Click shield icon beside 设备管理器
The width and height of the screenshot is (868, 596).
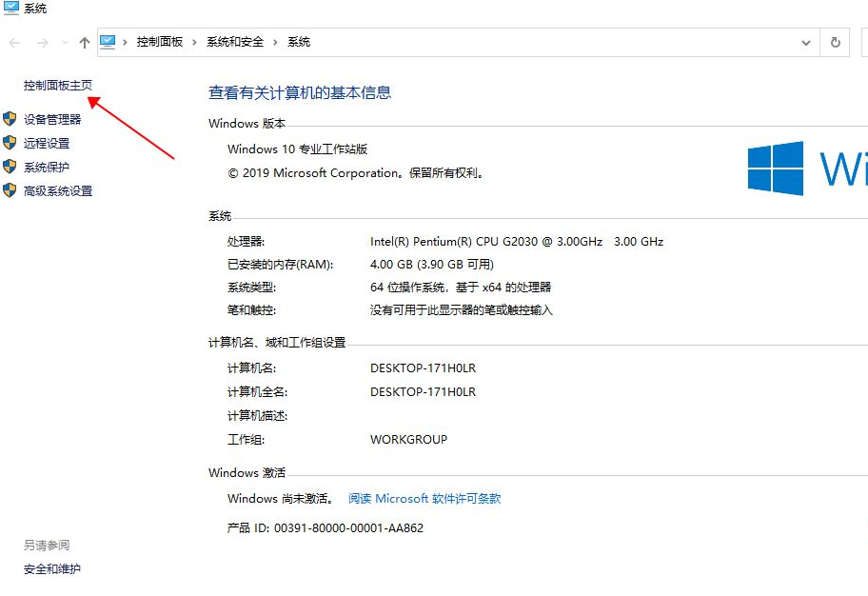tap(10, 119)
